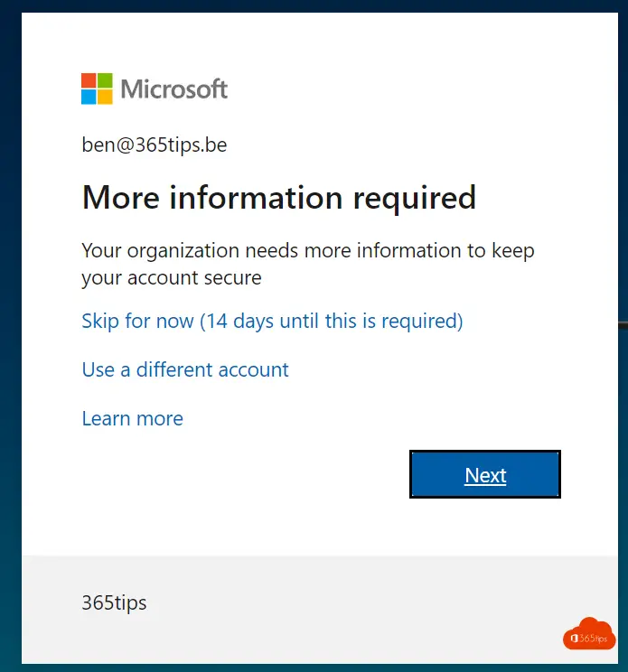
Task: Click the More information required heading
Action: pos(279,198)
